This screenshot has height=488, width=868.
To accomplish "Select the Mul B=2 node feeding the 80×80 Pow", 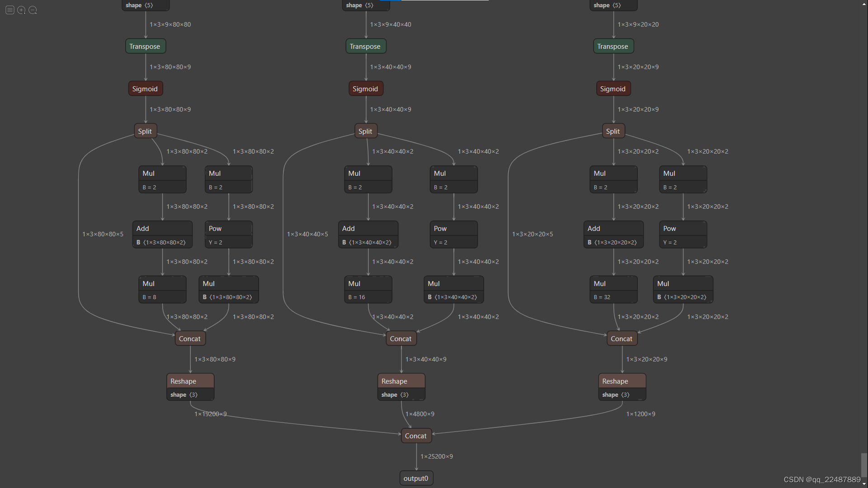I will (229, 179).
